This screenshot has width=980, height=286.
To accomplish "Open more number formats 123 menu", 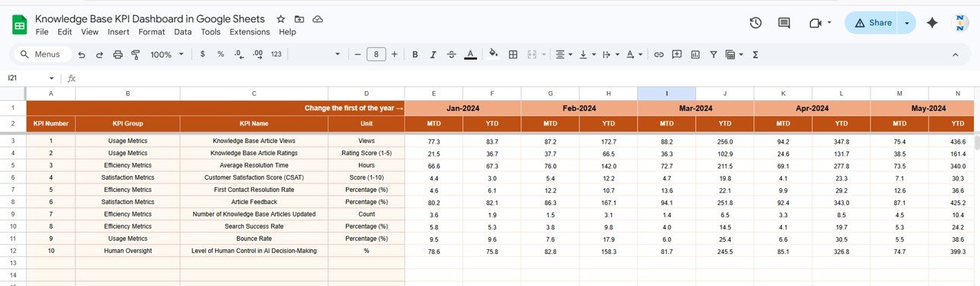I will pos(276,54).
